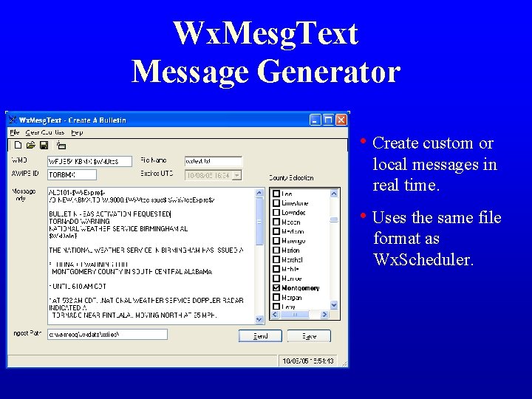Check the Marshall county checkbox

coord(276,259)
